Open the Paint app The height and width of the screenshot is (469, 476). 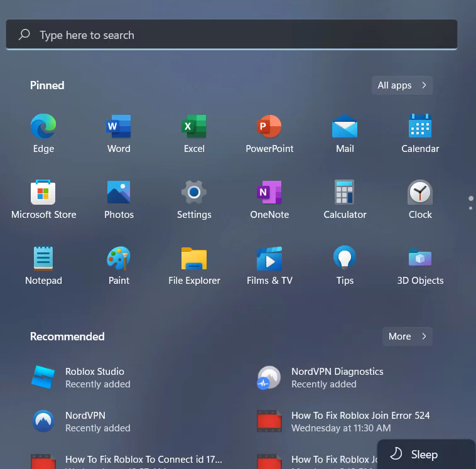click(x=119, y=265)
